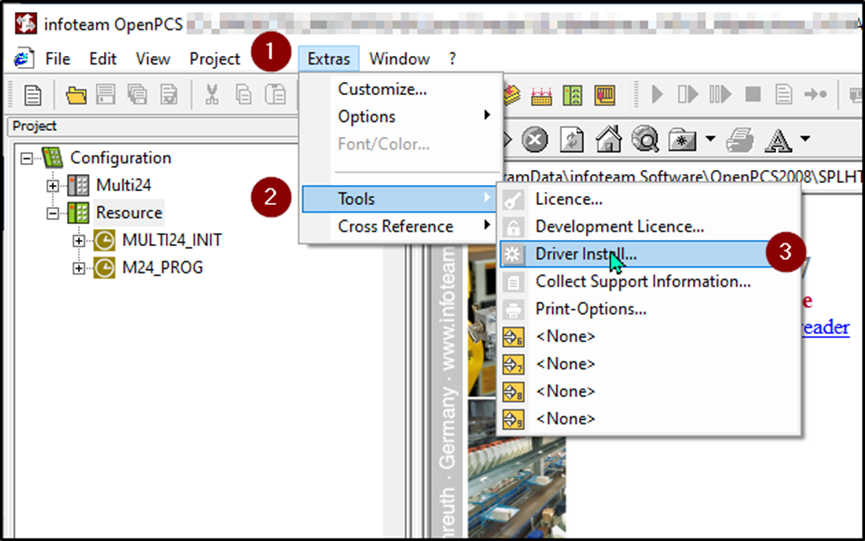Image resolution: width=865 pixels, height=541 pixels.
Task: Select Configuration in the project tree
Action: coord(120,158)
